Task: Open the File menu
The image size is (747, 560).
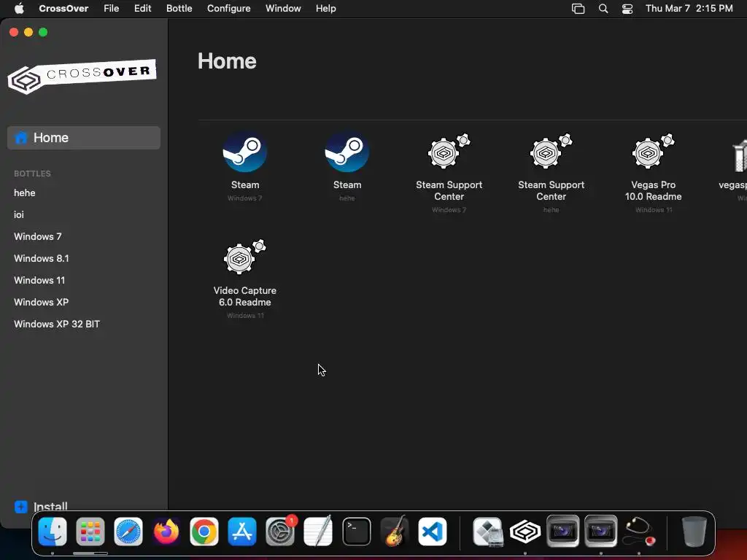Action: [112, 8]
